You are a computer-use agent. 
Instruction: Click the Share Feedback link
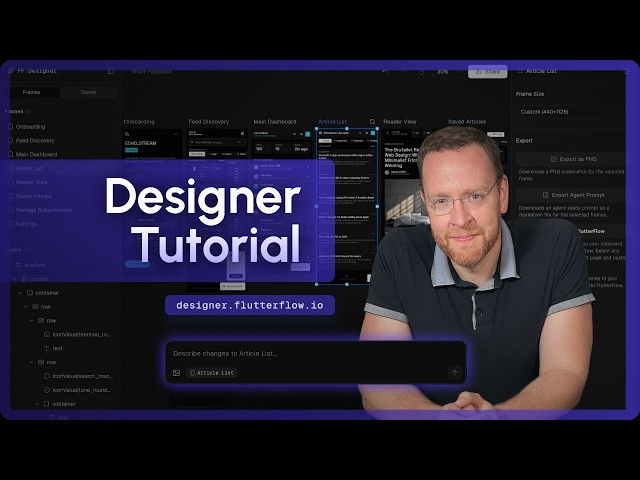point(151,71)
